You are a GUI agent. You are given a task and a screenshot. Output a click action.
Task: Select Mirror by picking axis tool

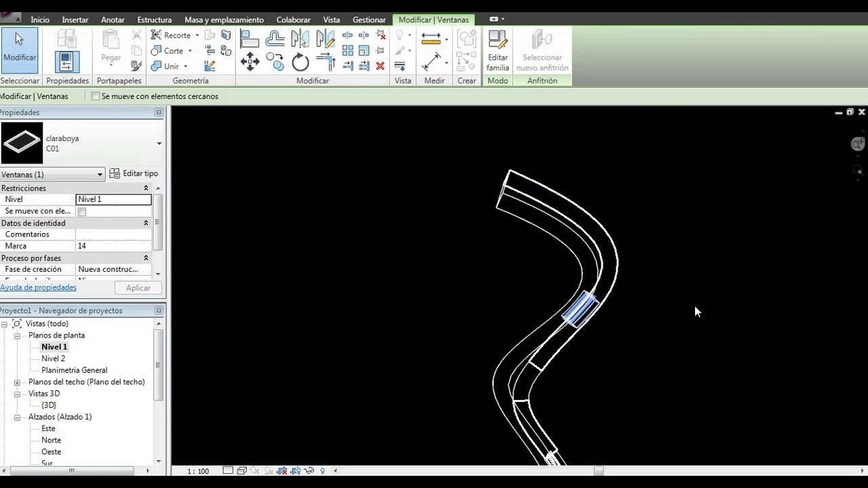click(x=300, y=39)
